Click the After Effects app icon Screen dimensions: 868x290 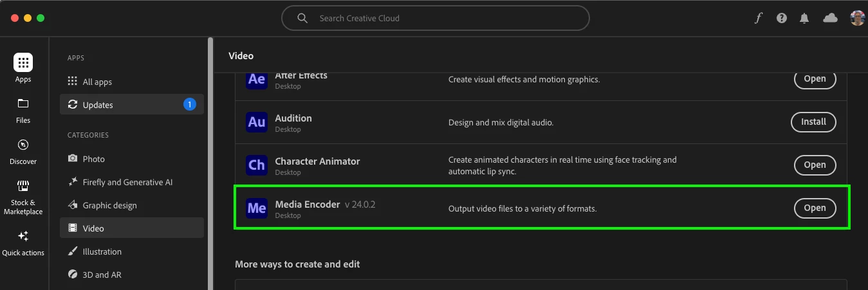click(x=257, y=80)
